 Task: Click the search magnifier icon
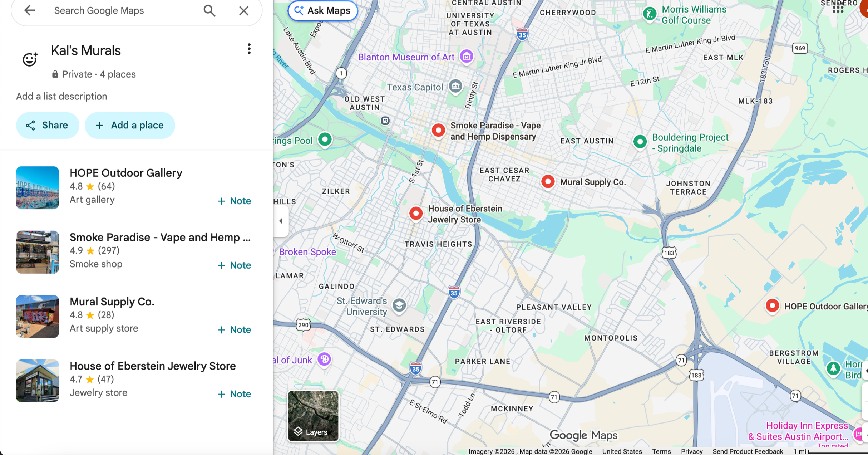pos(209,11)
